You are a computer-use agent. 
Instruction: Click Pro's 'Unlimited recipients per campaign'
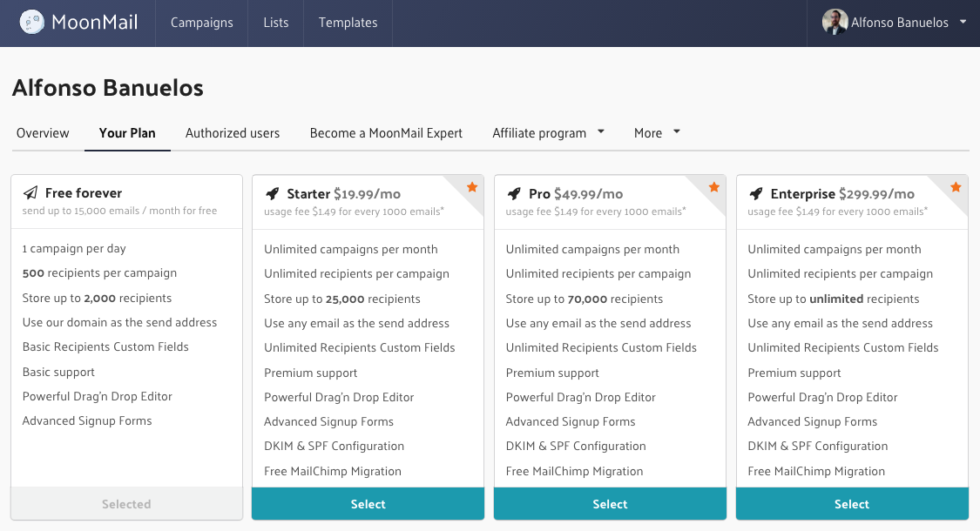coord(598,273)
